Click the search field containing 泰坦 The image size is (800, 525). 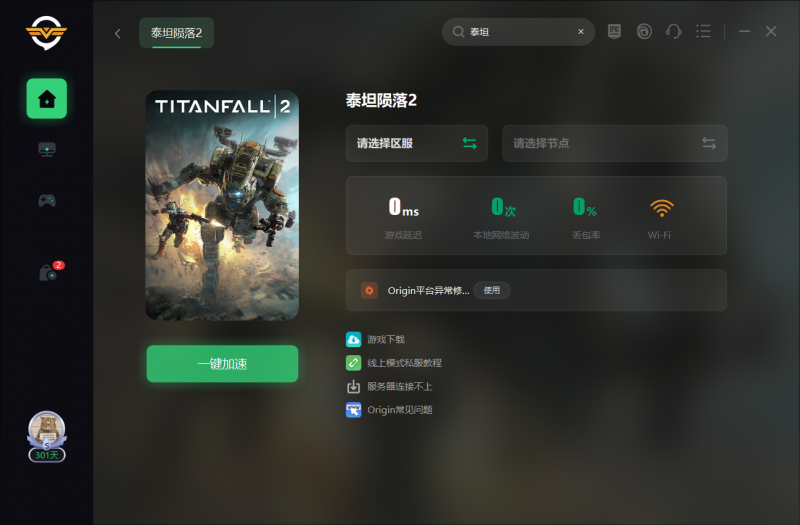point(518,32)
